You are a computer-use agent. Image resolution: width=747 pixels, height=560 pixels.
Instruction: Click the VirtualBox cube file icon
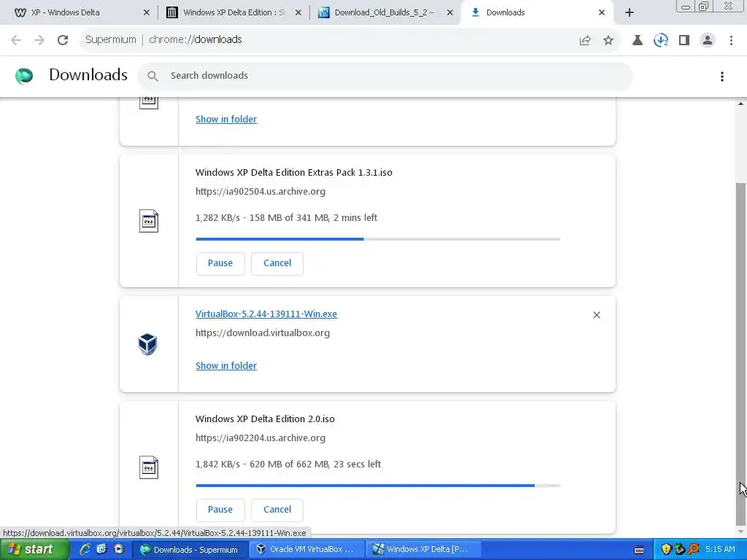pyautogui.click(x=147, y=344)
